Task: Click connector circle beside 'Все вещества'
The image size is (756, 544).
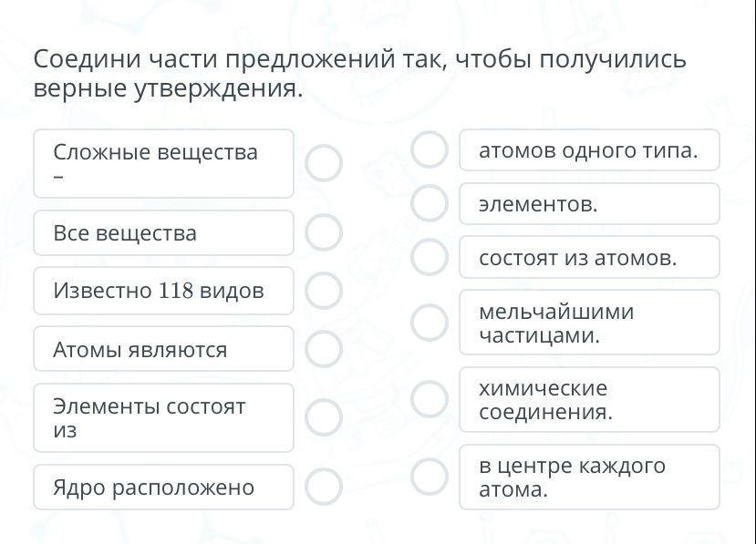Action: click(324, 232)
